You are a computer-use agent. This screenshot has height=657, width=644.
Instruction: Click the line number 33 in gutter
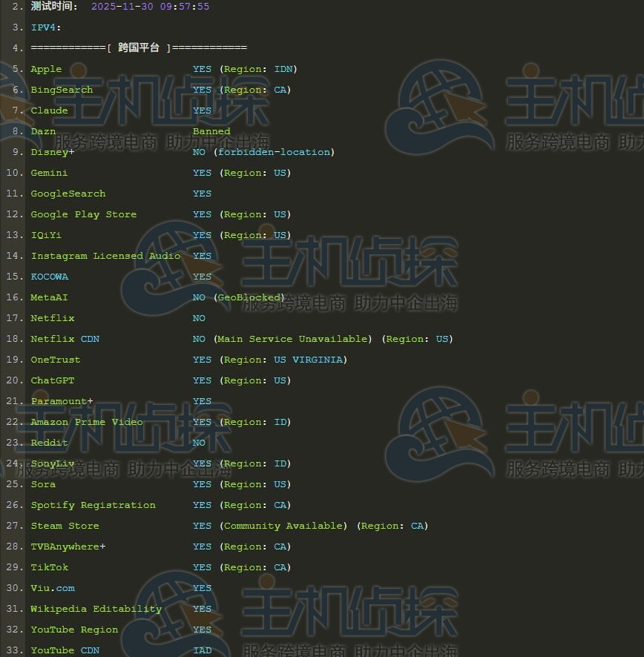point(15,650)
